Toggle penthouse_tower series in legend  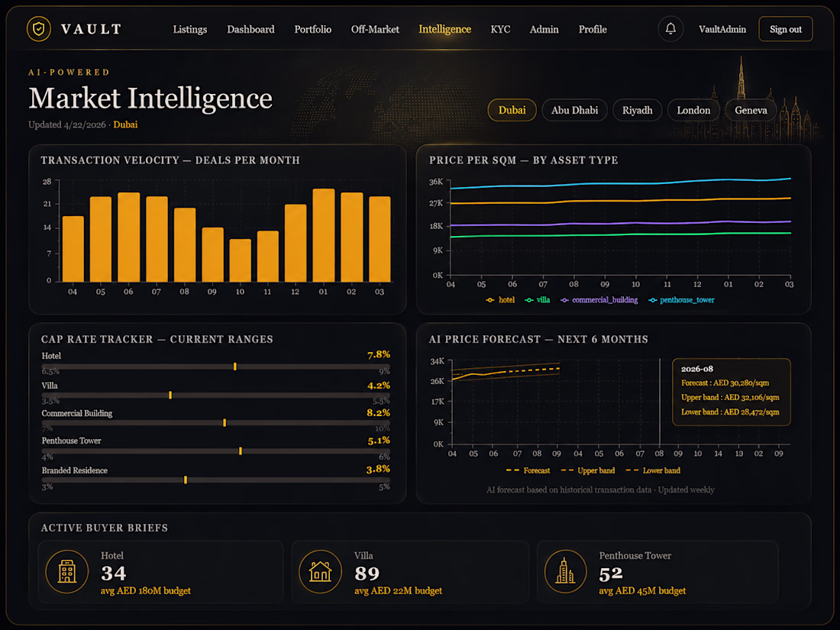[681, 300]
